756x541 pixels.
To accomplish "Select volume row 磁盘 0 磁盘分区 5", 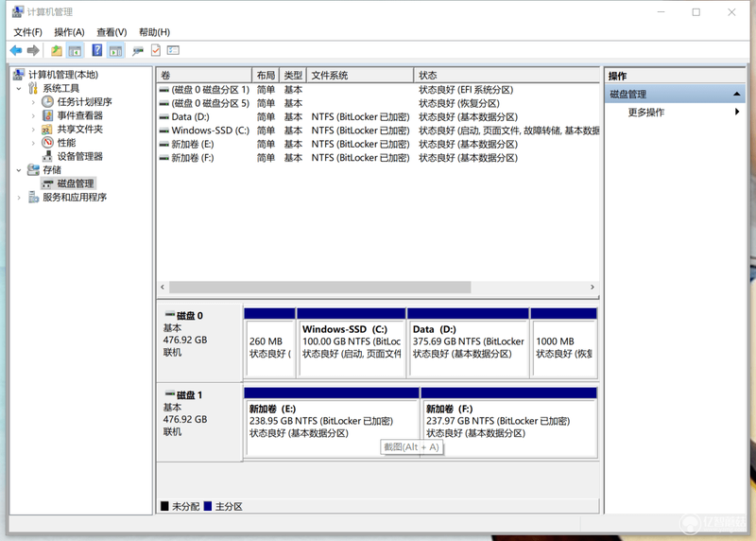I will pos(379,103).
